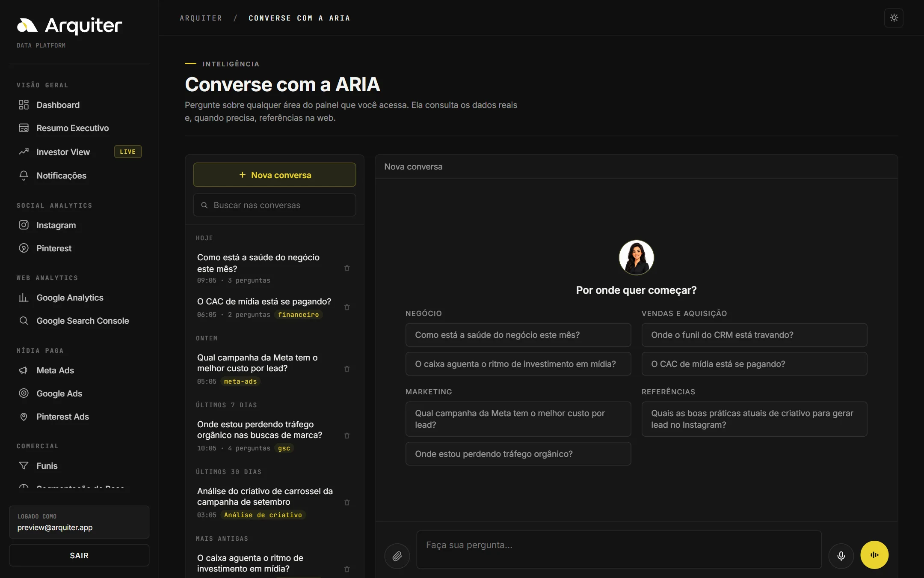Click the ARIA avatar picture
924x578 pixels.
click(x=636, y=257)
